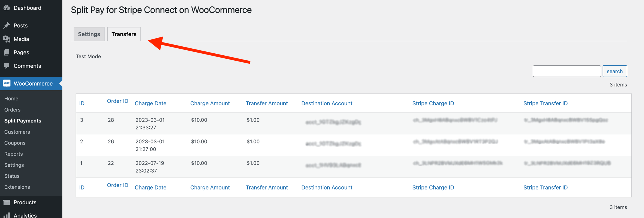
Task: Open the Orders submenu
Action: pyautogui.click(x=12, y=110)
